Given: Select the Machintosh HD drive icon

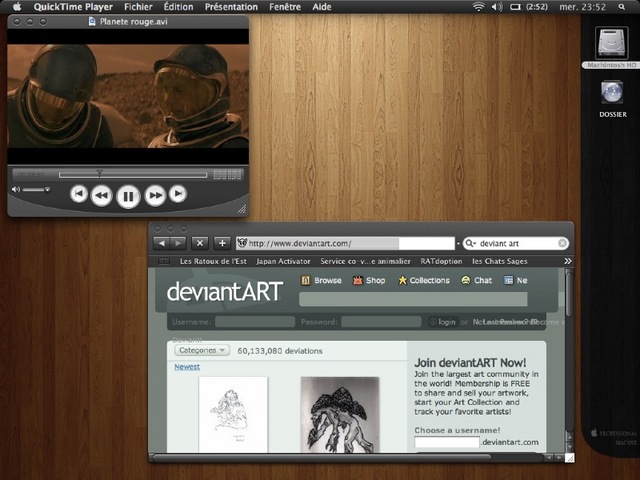Looking at the screenshot, I should 611,43.
